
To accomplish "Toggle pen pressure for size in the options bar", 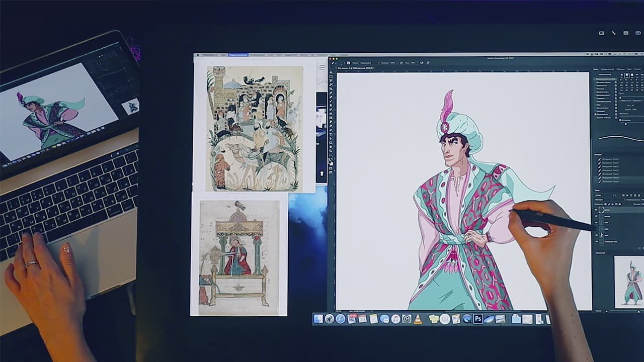I will pyautogui.click(x=428, y=63).
